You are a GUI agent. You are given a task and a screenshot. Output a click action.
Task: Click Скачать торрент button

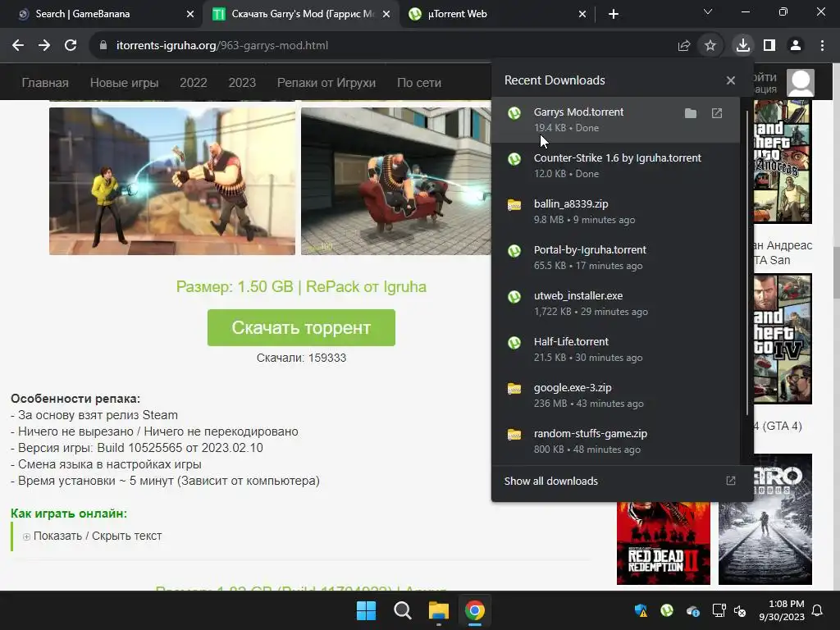[x=301, y=327]
